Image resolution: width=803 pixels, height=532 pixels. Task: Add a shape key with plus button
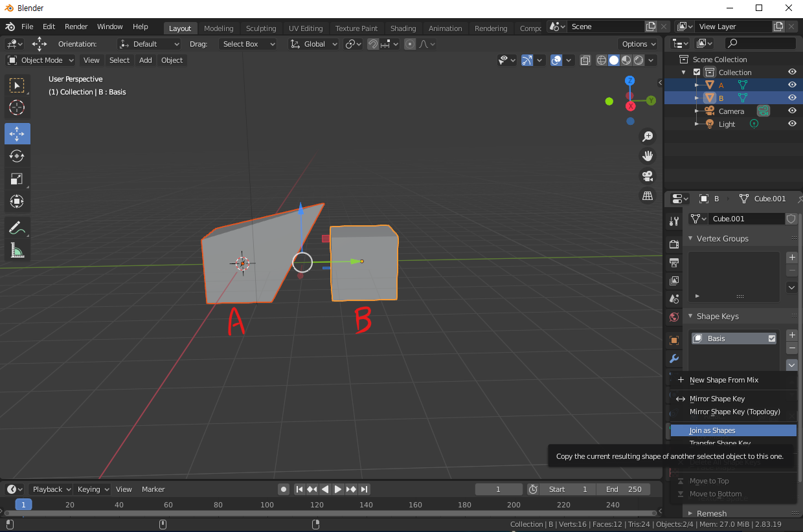coord(791,335)
